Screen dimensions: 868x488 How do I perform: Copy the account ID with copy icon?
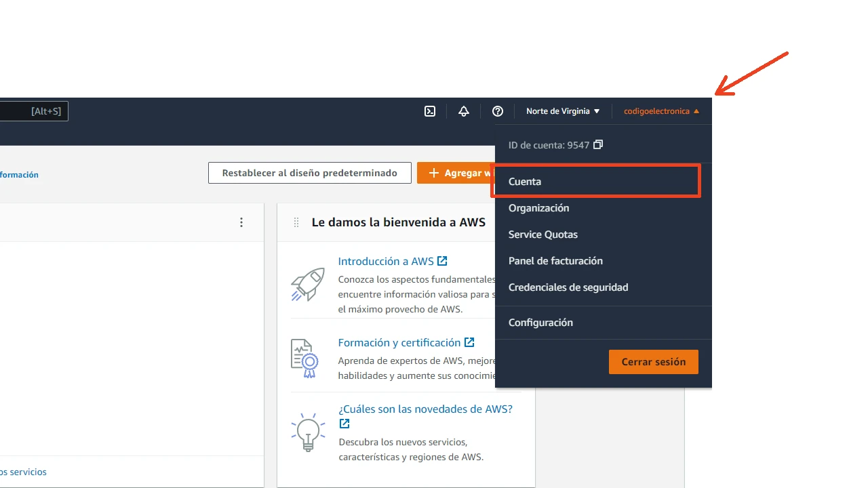598,144
